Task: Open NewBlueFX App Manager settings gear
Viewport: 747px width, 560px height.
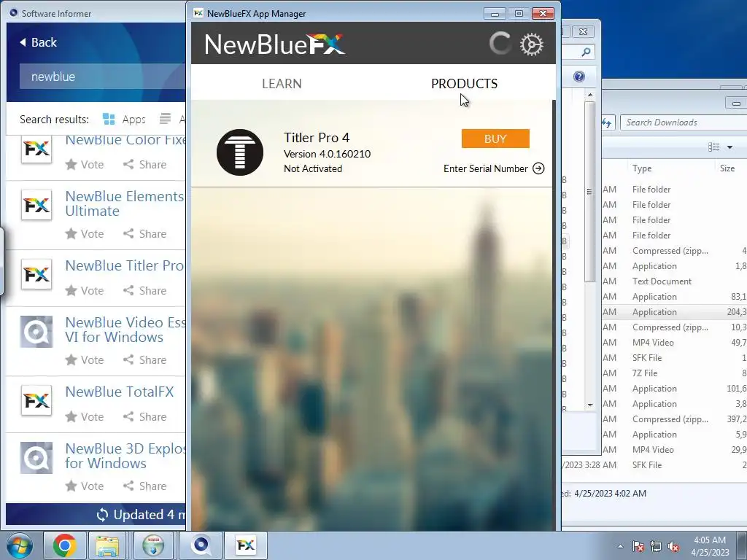Action: 531,44
